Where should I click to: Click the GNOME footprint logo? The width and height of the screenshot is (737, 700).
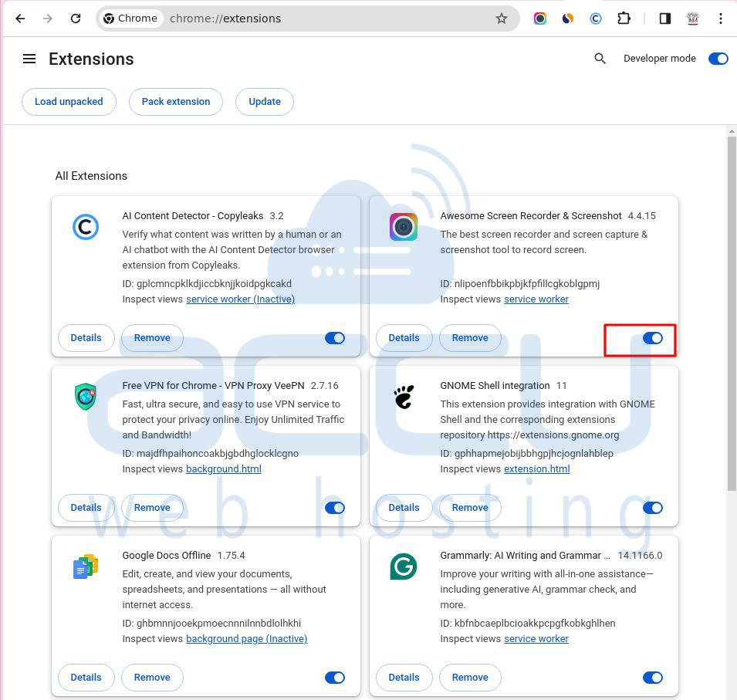(x=404, y=397)
